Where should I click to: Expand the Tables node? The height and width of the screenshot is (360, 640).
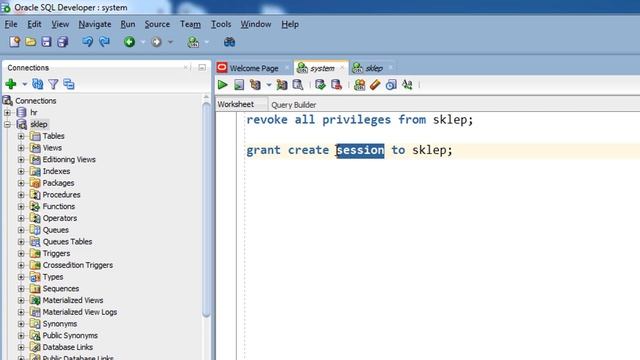[x=21, y=136]
